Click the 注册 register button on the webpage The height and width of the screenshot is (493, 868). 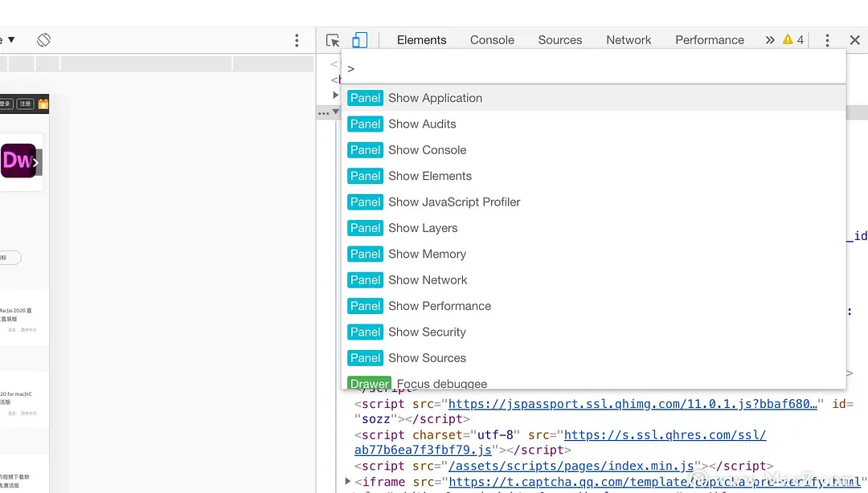click(26, 104)
